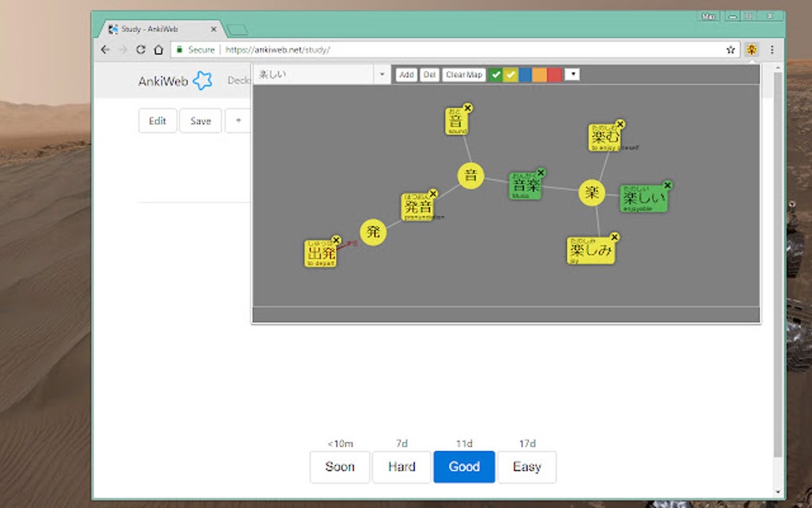
Task: Remove the 発音 card with its X
Action: pos(433,193)
